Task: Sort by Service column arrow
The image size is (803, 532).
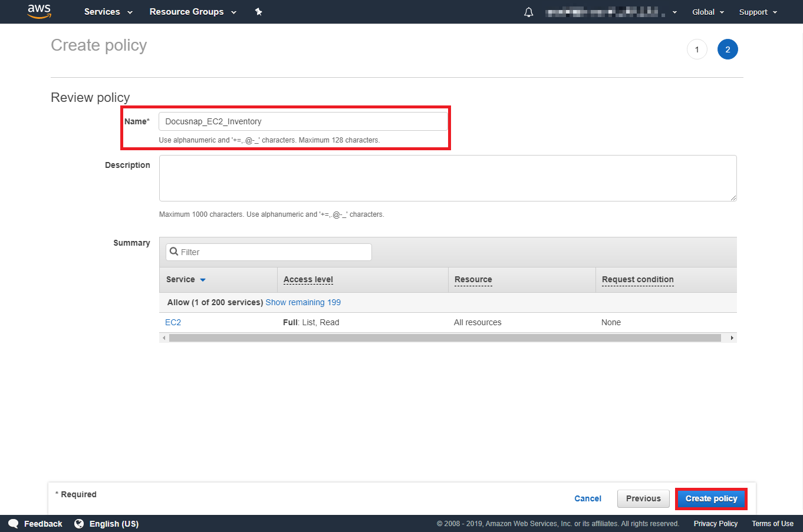Action: click(203, 280)
